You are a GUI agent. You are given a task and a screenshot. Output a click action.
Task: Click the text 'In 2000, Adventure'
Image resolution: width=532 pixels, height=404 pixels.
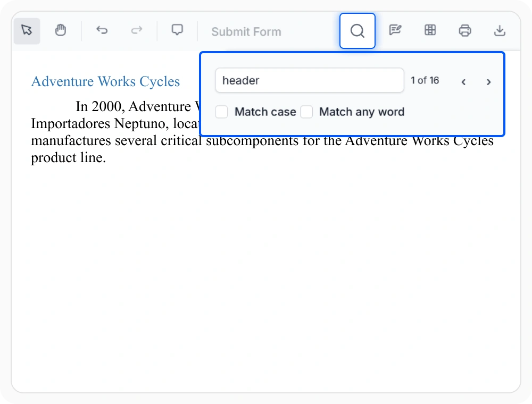pos(134,106)
